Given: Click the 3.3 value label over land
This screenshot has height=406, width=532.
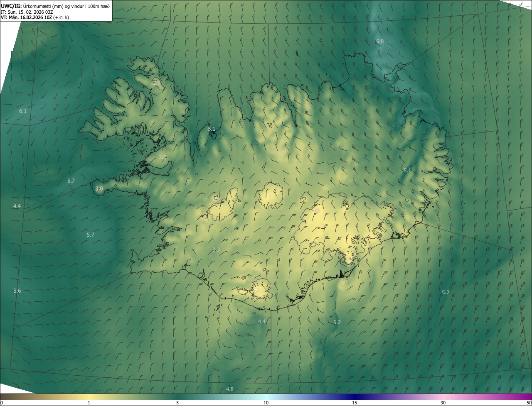Looking at the screenshot, I should tap(216, 250).
